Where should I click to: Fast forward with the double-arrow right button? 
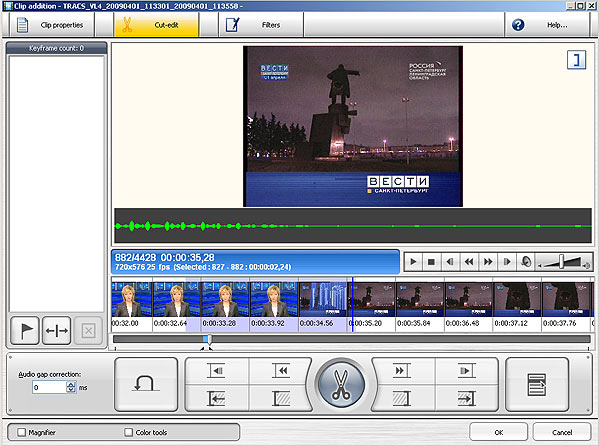click(x=488, y=262)
